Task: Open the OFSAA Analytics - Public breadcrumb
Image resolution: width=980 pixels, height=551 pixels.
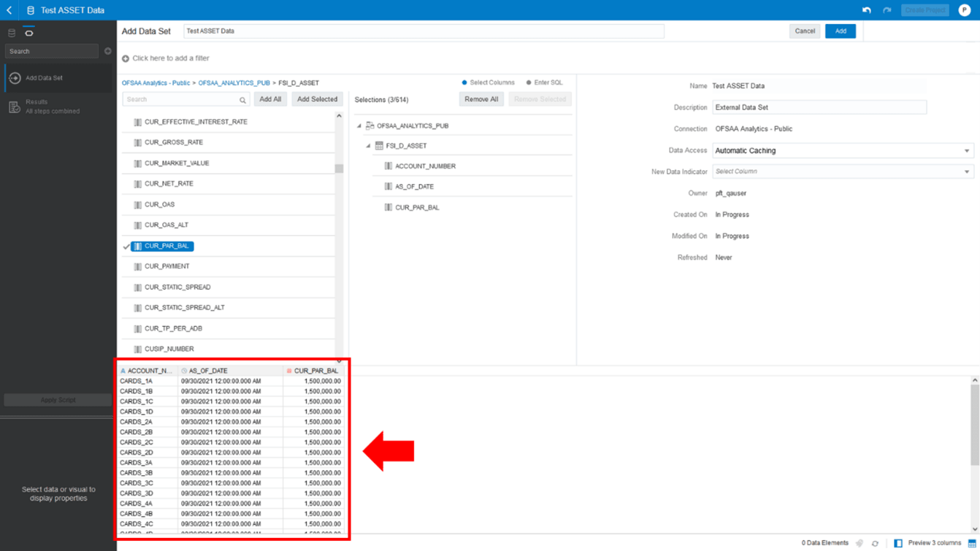Action: (x=158, y=82)
